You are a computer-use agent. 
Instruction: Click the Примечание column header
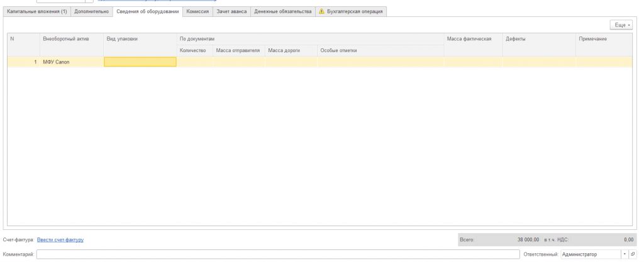604,45
